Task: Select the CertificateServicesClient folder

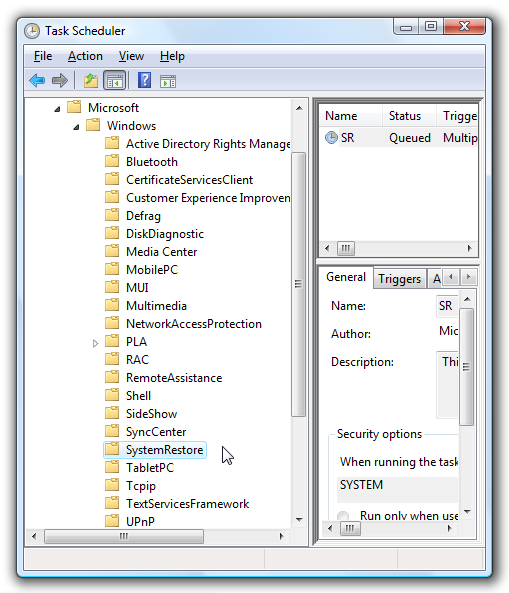Action: coord(189,180)
